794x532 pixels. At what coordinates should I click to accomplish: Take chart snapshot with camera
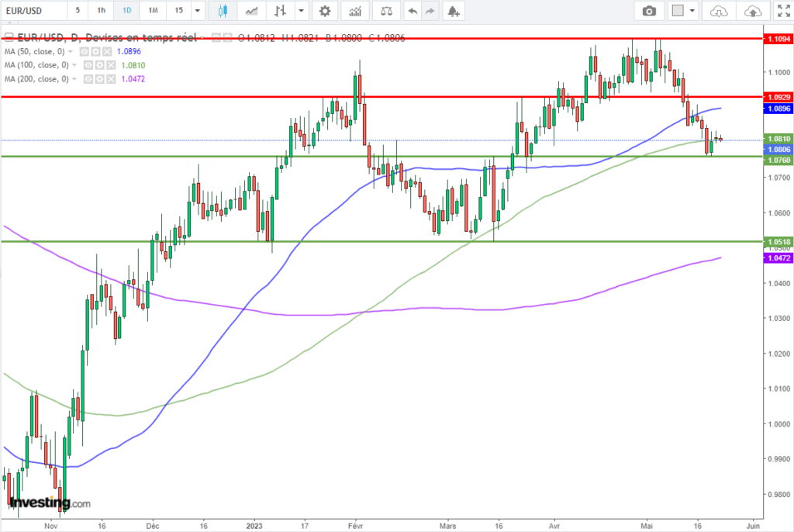coord(649,11)
